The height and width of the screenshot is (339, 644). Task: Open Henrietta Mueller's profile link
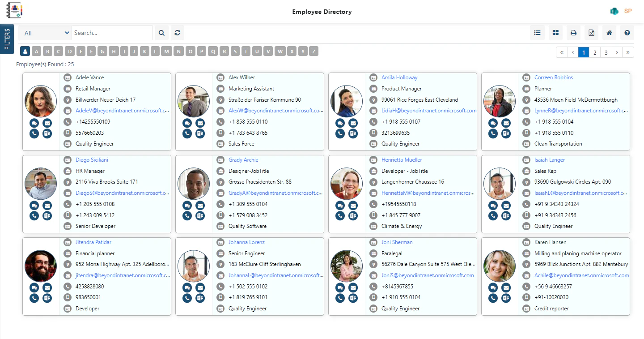pyautogui.click(x=401, y=159)
